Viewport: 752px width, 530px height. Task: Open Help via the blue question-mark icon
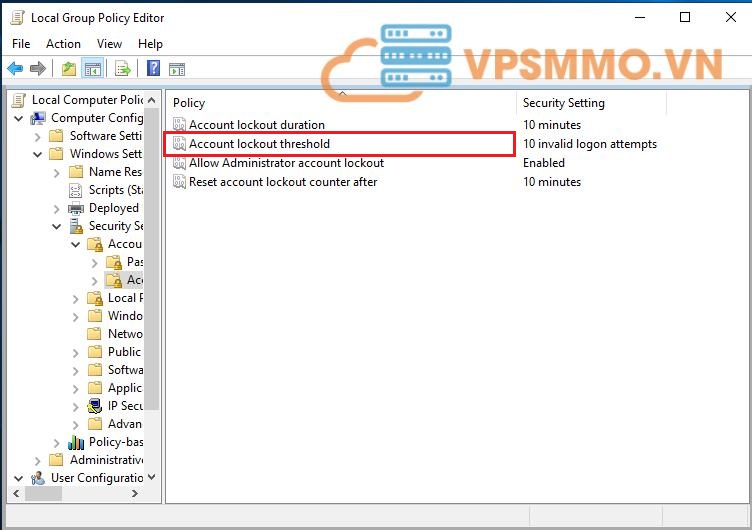(153, 69)
